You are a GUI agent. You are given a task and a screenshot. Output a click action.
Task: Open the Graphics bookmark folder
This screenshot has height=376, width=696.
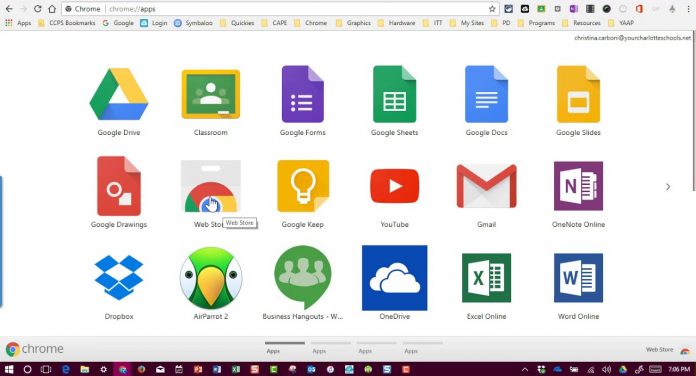coord(353,23)
